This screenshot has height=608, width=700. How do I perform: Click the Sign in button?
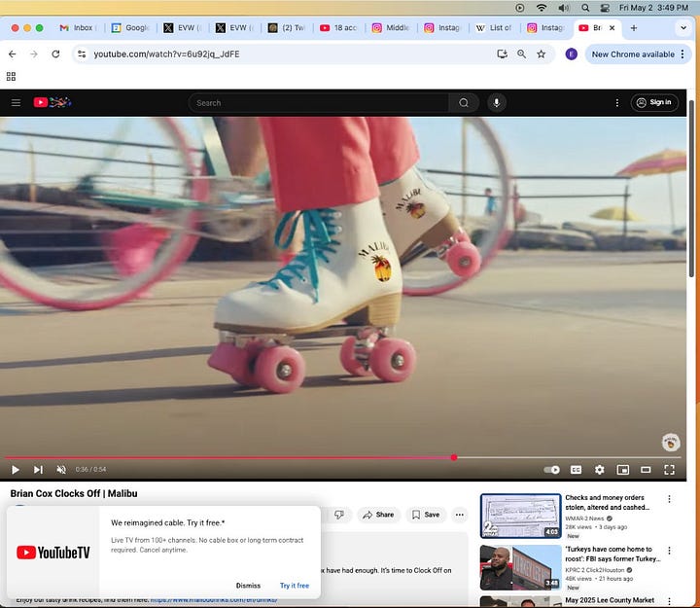(654, 102)
